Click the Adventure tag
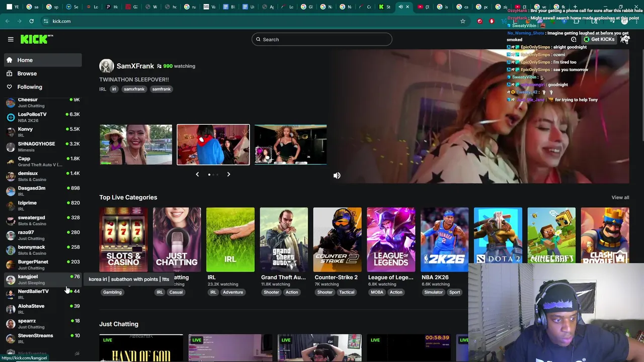 [x=233, y=292]
